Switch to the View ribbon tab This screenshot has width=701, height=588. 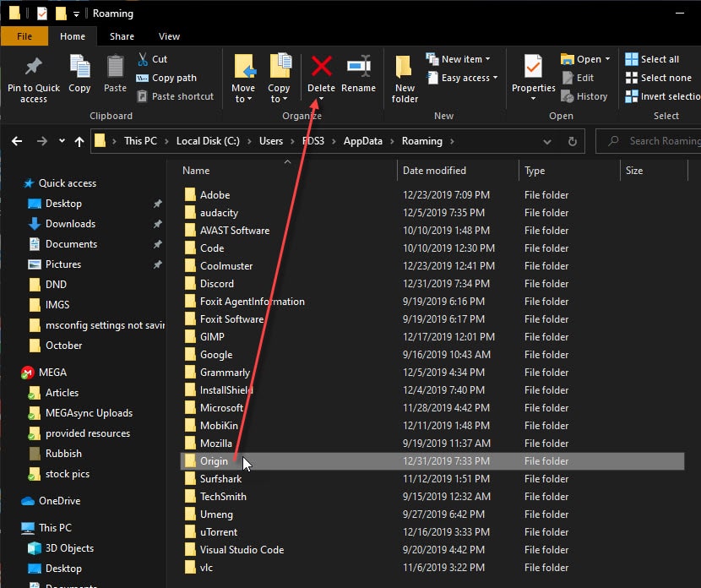point(169,36)
